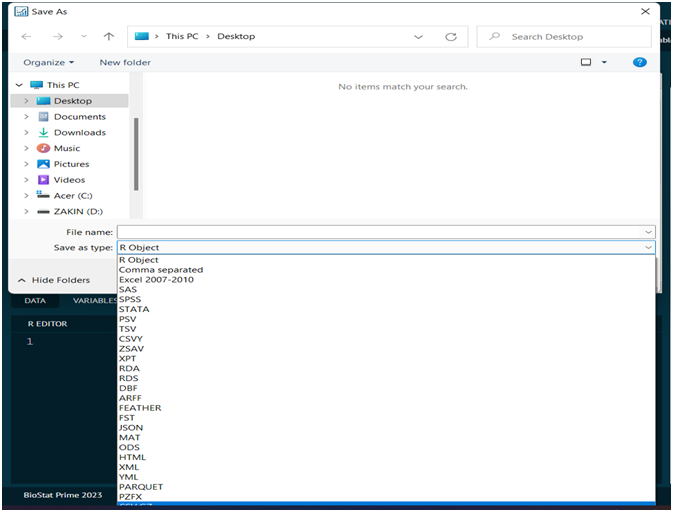673x512 pixels.
Task: Select Music folder in sidebar
Action: [67, 148]
